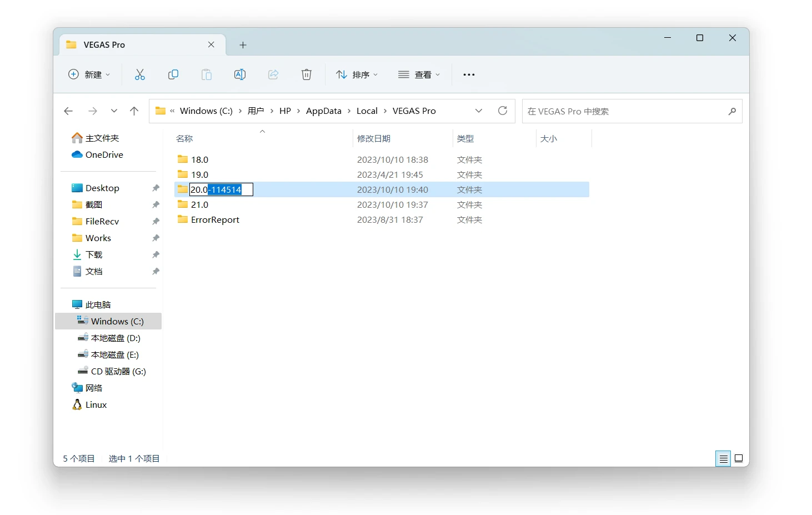Select 本地磁盘 (E:) in sidebar

click(x=108, y=355)
